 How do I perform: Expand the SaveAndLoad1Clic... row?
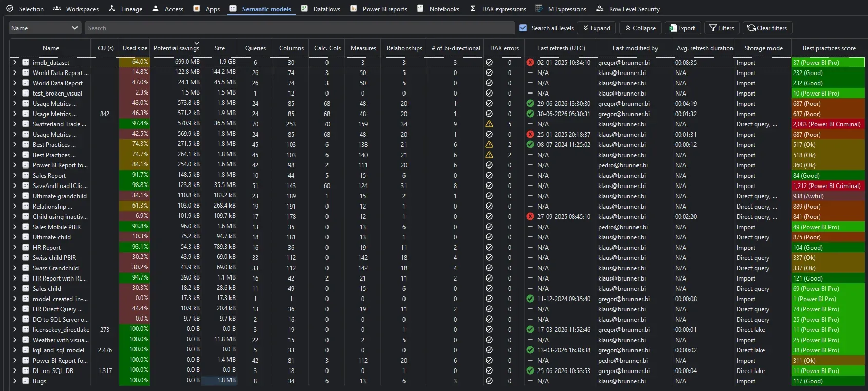pyautogui.click(x=15, y=185)
